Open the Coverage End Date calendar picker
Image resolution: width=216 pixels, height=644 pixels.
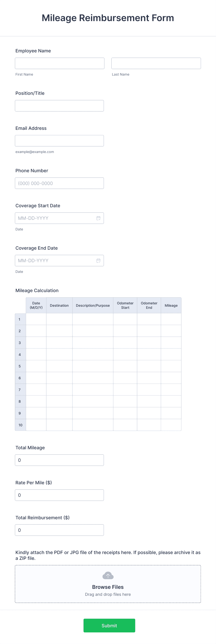click(x=98, y=261)
